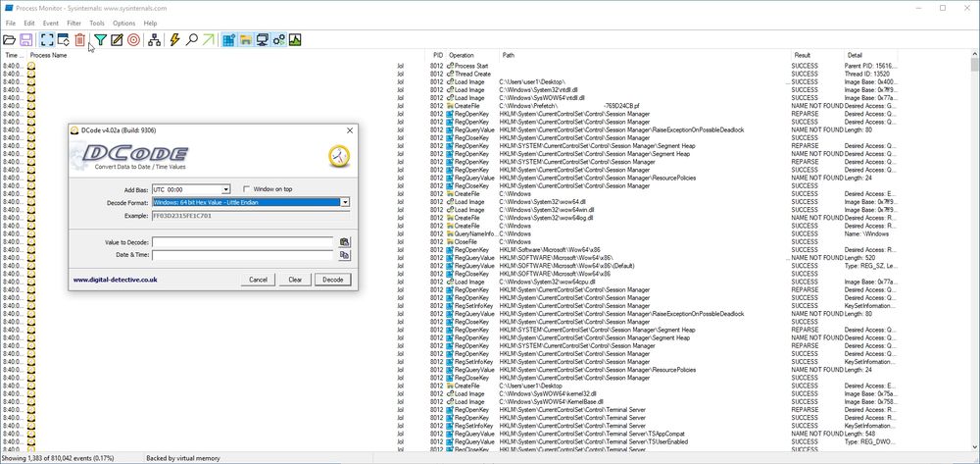Toggle Show File System Activity icon
Viewport: 980px width, 464px height.
coord(246,40)
